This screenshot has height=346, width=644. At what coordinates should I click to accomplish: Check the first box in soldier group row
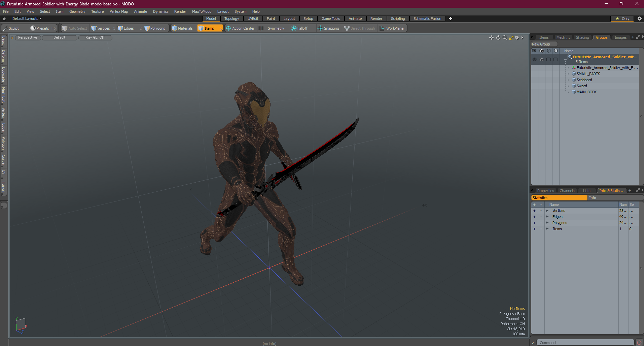pos(548,59)
